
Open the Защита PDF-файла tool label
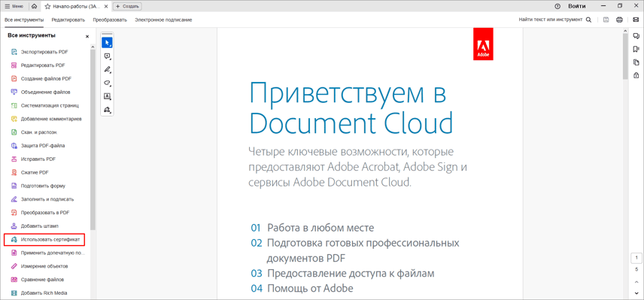pyautogui.click(x=43, y=146)
